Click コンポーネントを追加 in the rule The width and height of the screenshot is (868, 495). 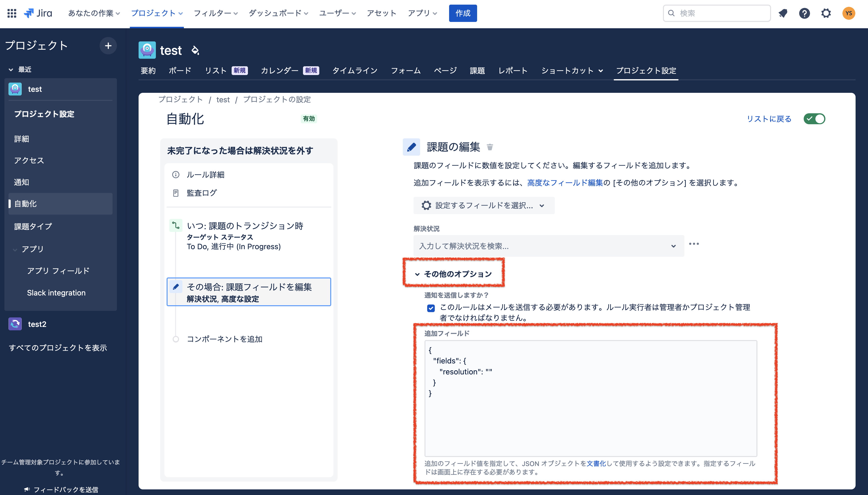224,339
